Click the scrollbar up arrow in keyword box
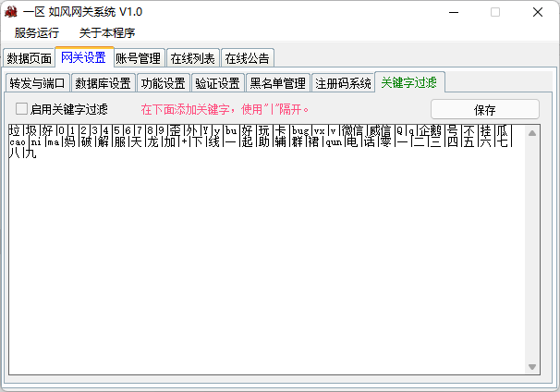Image resolution: width=560 pixels, height=392 pixels. tap(532, 132)
